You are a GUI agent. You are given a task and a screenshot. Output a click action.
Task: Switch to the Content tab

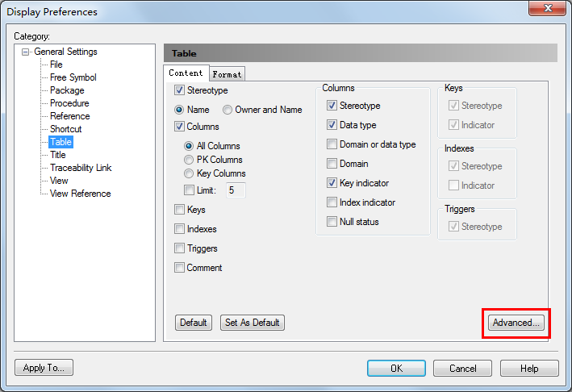186,73
